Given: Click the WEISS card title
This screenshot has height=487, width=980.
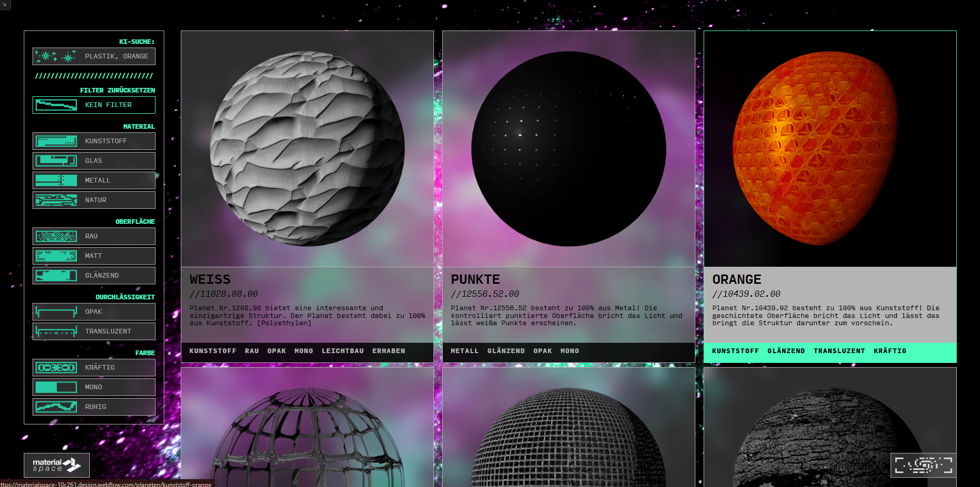Looking at the screenshot, I should click(x=210, y=280).
